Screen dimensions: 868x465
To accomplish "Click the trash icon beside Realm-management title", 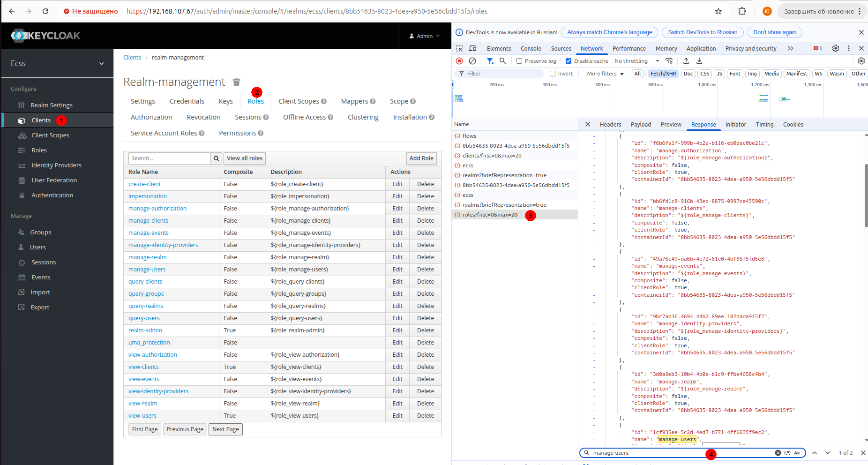I will tap(236, 82).
